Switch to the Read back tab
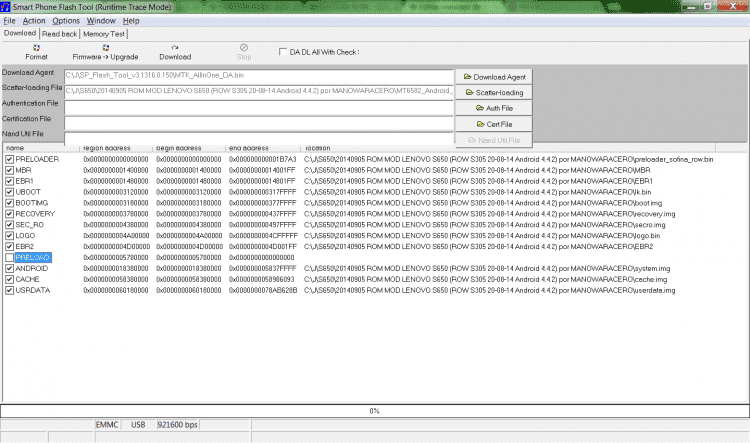The image size is (750, 443). coord(59,34)
